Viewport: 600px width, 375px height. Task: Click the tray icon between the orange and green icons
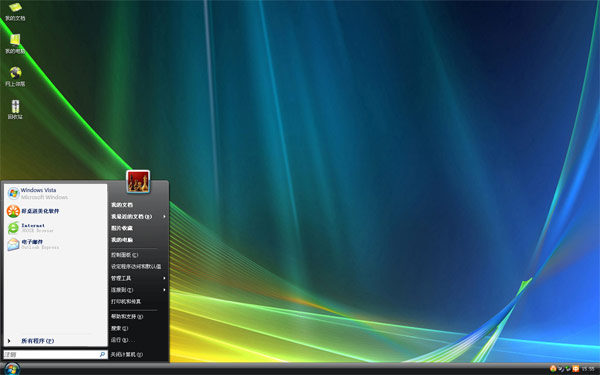pyautogui.click(x=561, y=369)
